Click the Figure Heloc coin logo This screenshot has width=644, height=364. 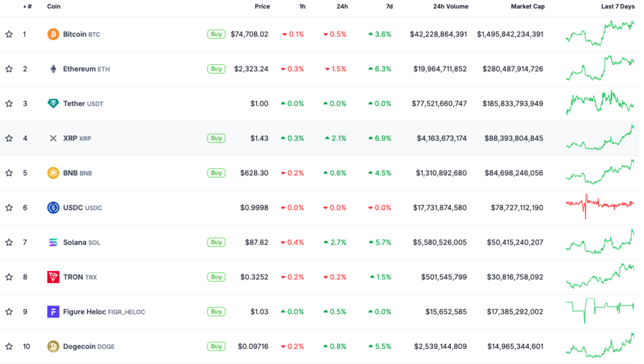click(53, 311)
